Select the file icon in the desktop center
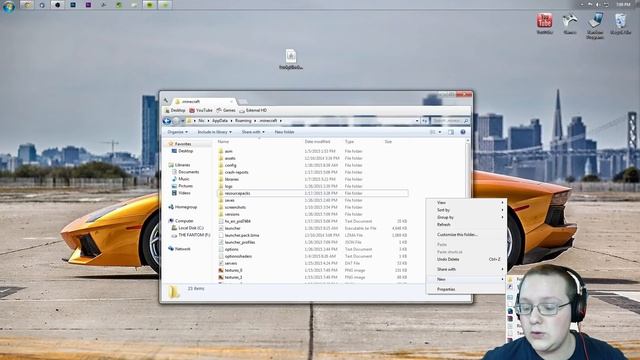 (291, 59)
